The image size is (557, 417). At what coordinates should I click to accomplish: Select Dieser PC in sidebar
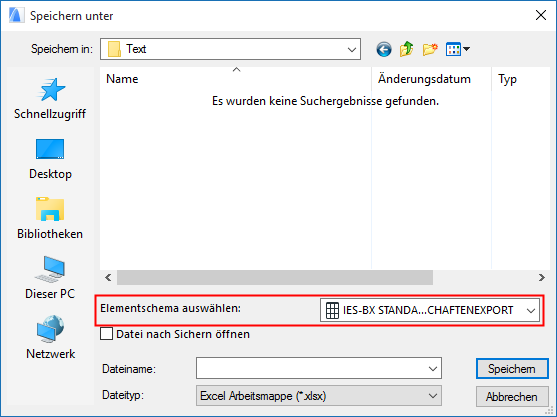(x=50, y=278)
